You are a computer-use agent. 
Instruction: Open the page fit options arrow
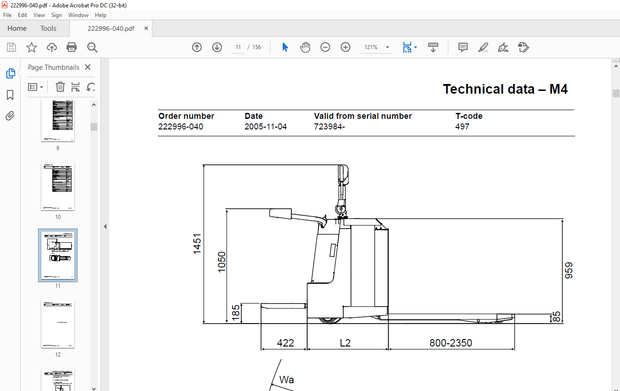coord(416,47)
